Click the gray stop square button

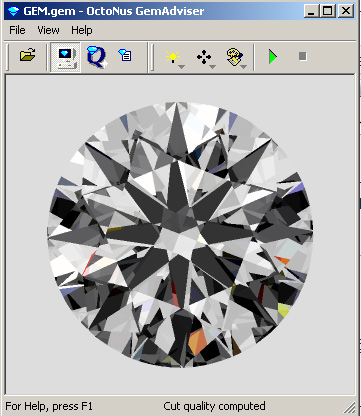302,56
